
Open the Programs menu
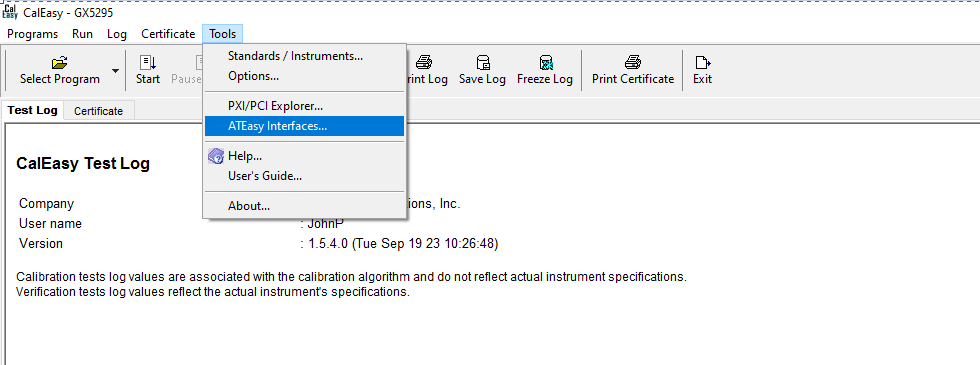click(32, 34)
